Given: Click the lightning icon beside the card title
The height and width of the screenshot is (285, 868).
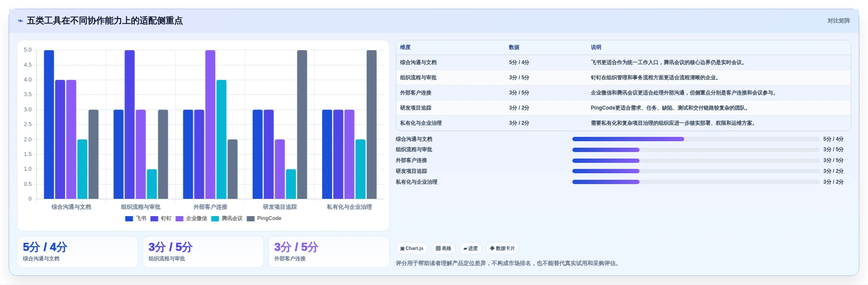Looking at the screenshot, I should pyautogui.click(x=20, y=21).
